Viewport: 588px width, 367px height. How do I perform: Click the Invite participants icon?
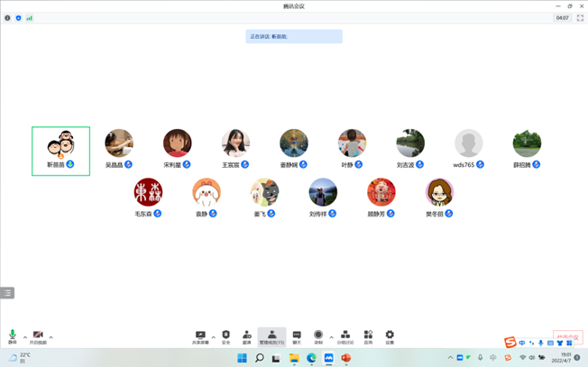[x=247, y=335]
